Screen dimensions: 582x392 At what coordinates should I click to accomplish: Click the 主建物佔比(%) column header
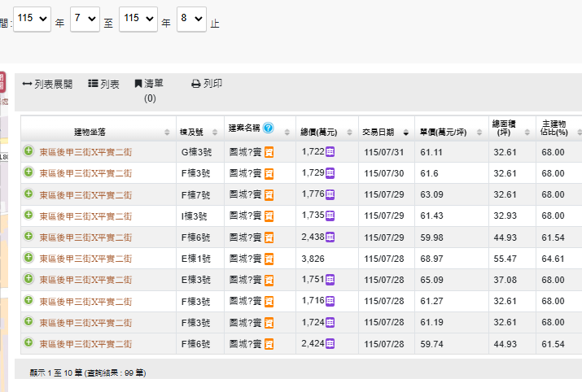[554, 128]
